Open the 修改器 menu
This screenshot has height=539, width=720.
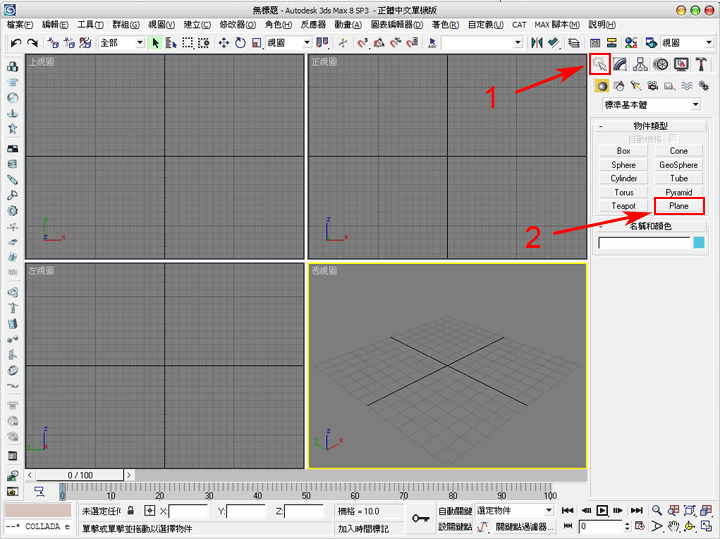(237, 25)
